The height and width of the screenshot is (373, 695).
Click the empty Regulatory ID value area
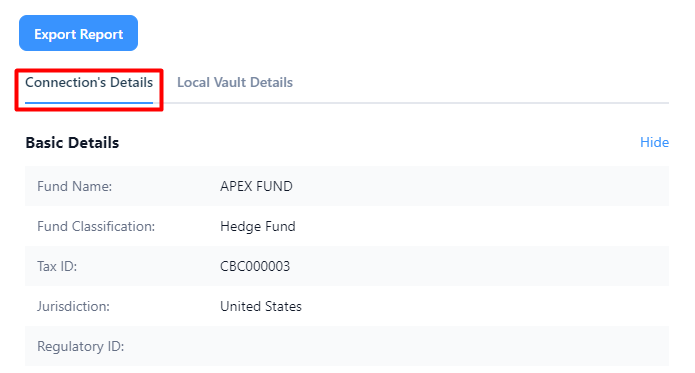443,346
